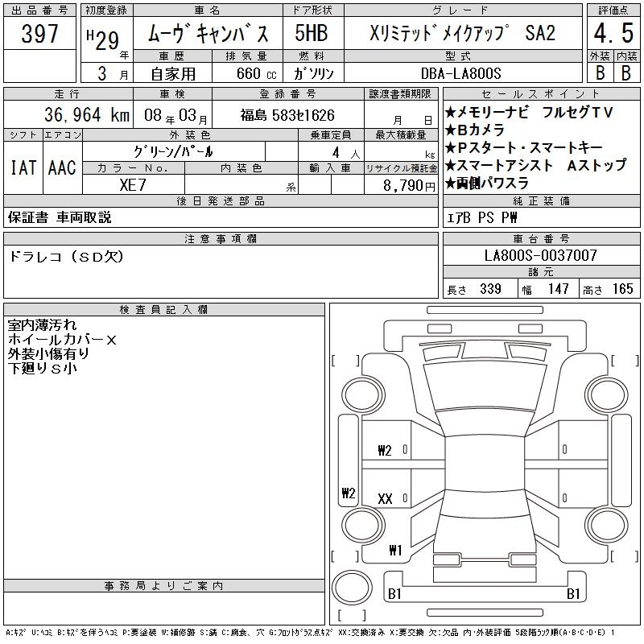Click the W2 mark on front door
644x644 pixels.
pyautogui.click(x=385, y=451)
